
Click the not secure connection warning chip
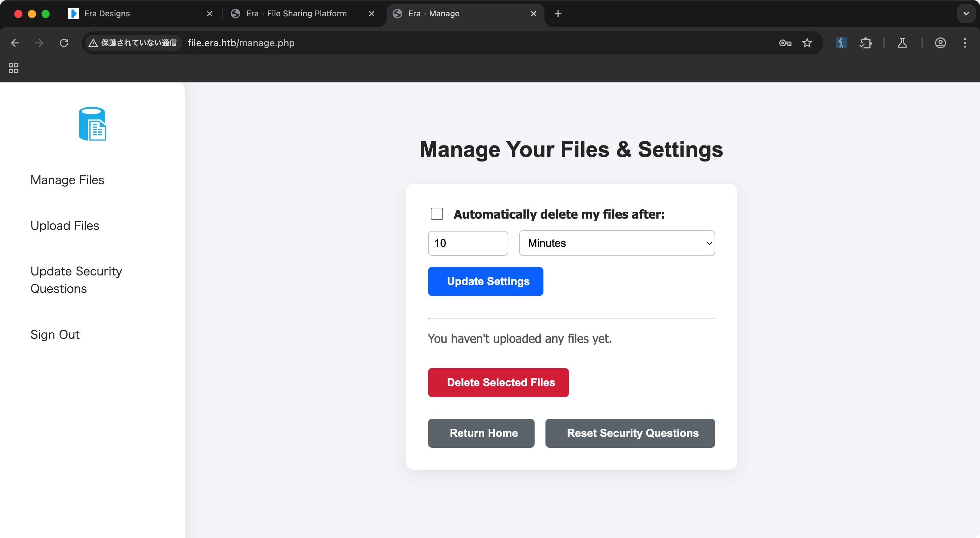[x=133, y=43]
